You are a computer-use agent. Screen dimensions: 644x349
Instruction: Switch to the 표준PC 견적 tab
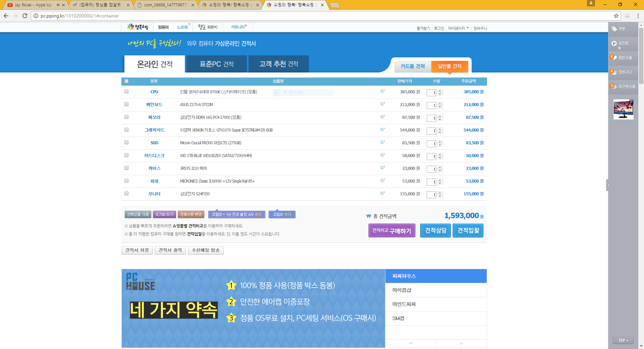(x=216, y=64)
